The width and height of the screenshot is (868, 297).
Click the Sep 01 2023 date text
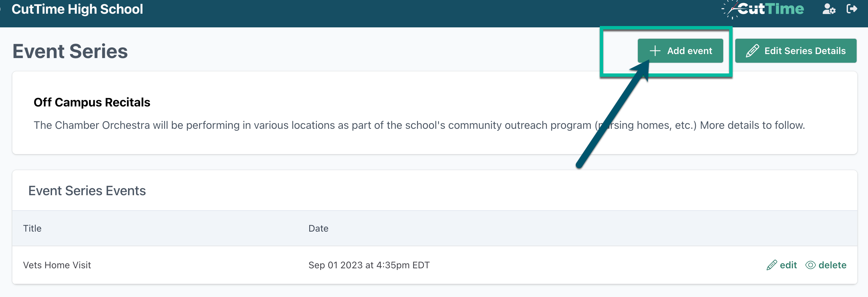pos(369,265)
